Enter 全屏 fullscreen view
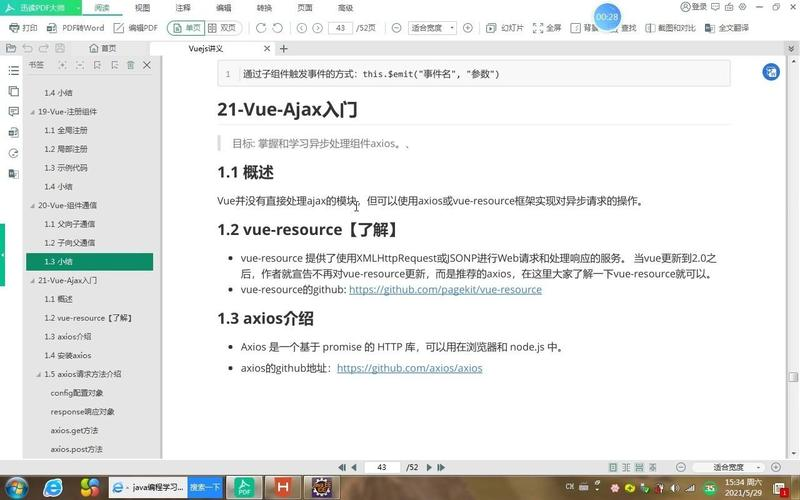Screen dimensions: 800x500 click(x=547, y=28)
